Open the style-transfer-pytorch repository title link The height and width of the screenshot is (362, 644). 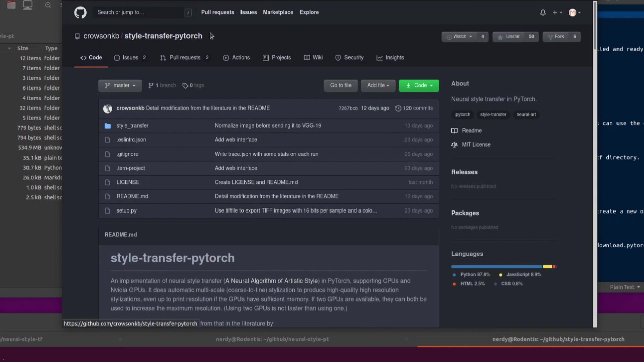click(163, 36)
